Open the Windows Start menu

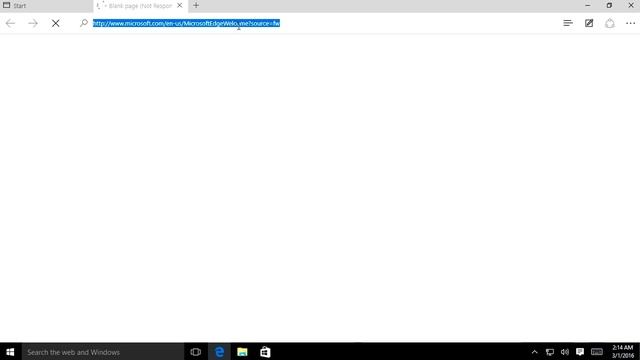(10, 352)
